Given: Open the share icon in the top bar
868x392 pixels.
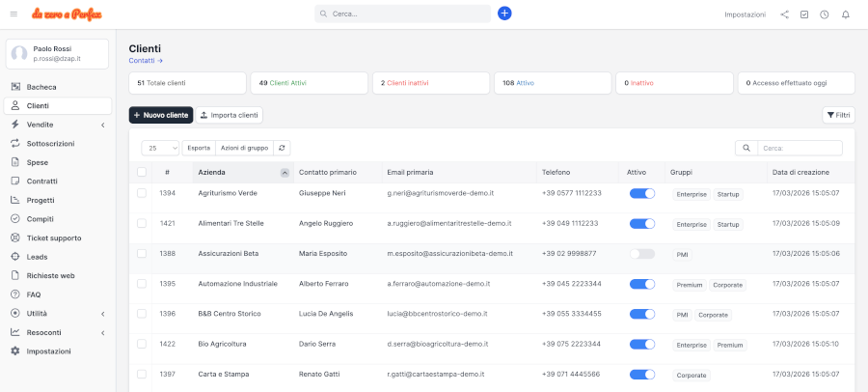Looking at the screenshot, I should (x=784, y=14).
